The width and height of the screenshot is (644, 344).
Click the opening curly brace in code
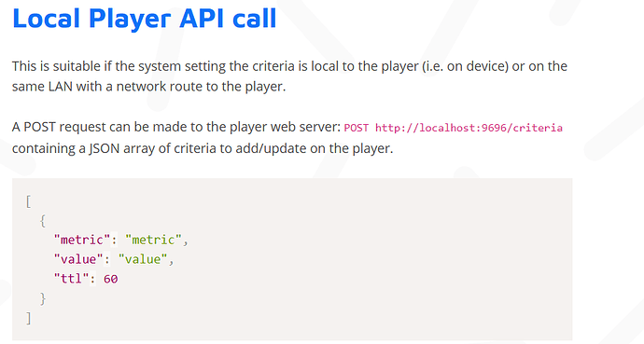point(42,221)
